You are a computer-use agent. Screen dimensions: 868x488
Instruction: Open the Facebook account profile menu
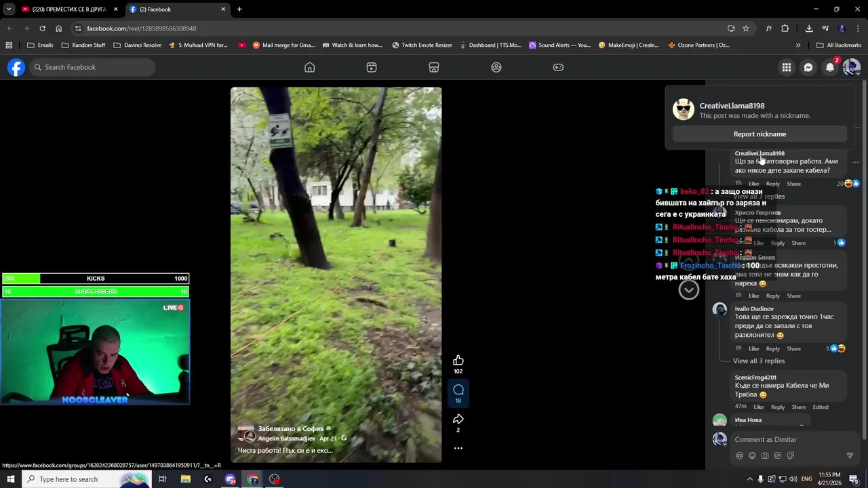point(852,67)
